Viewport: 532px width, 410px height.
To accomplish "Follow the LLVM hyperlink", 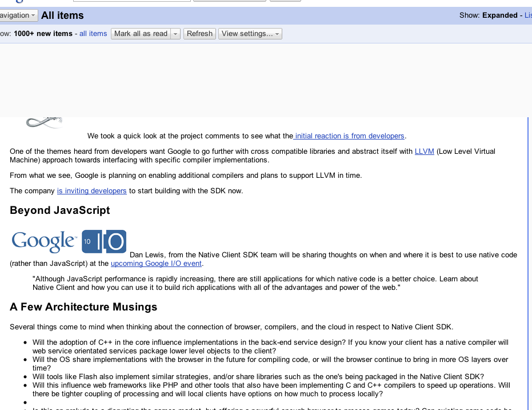I will pyautogui.click(x=425, y=152).
